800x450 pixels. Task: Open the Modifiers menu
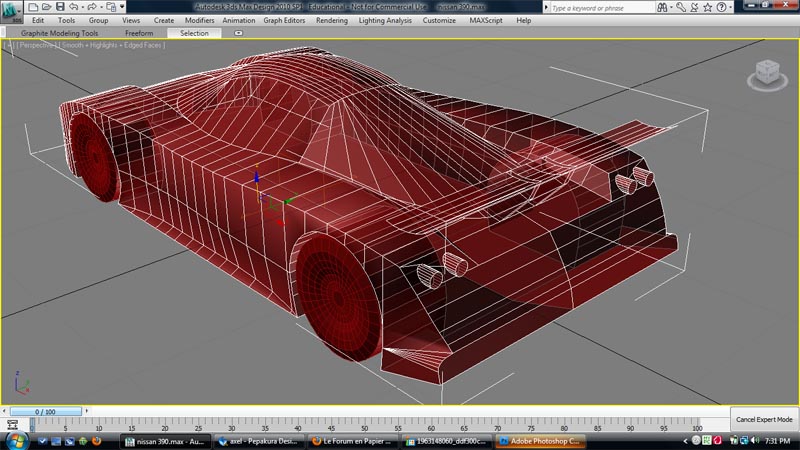pyautogui.click(x=200, y=20)
